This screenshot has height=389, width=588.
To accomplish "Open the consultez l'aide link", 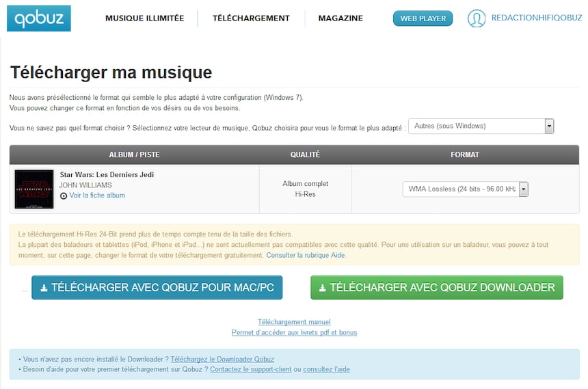I will (x=326, y=369).
